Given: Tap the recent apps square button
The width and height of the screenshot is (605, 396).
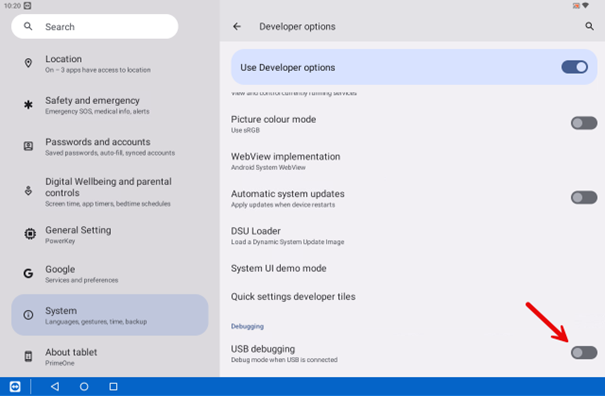Looking at the screenshot, I should [113, 386].
